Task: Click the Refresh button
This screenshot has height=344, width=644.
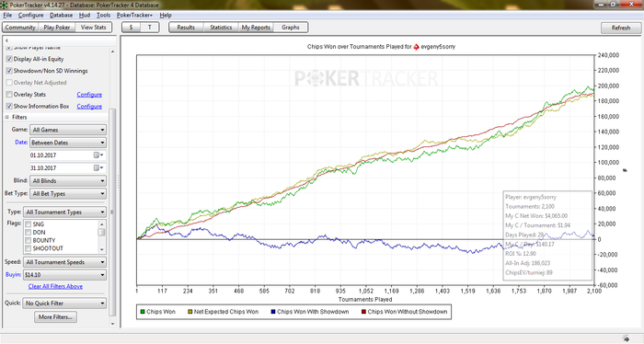Action: point(621,28)
